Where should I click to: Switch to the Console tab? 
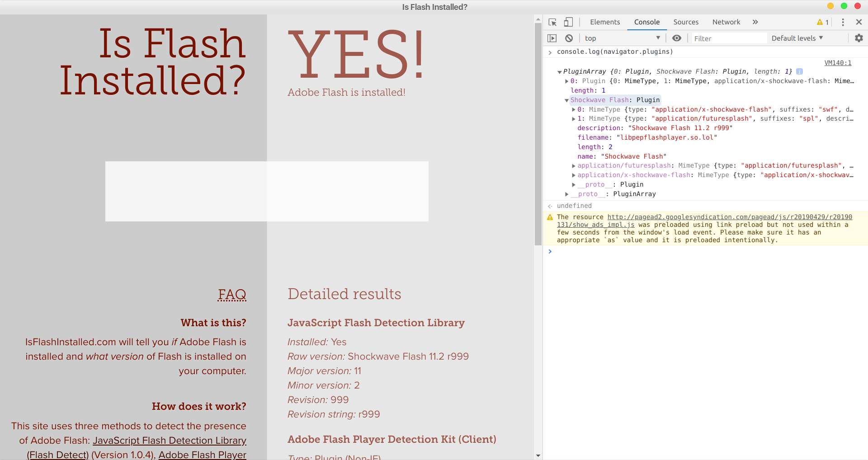click(x=647, y=22)
